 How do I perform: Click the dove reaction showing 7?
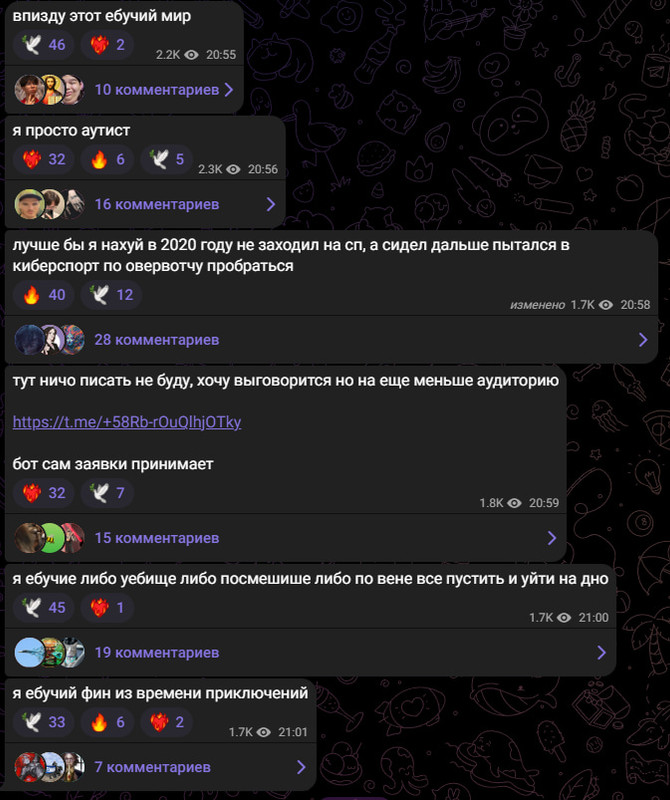coord(107,492)
